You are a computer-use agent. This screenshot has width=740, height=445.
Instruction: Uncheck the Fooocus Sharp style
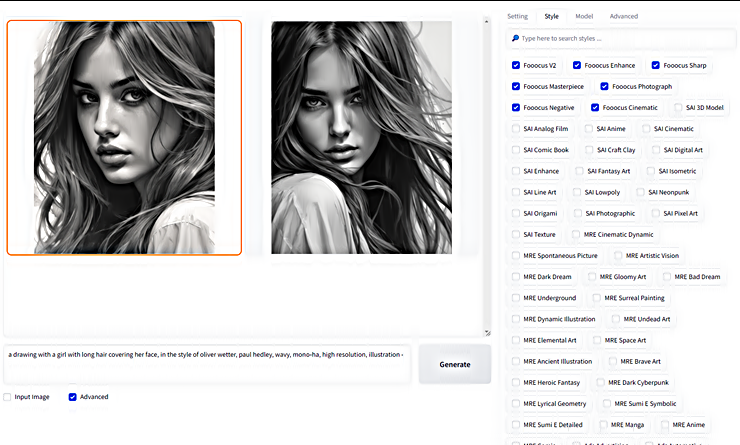(656, 65)
